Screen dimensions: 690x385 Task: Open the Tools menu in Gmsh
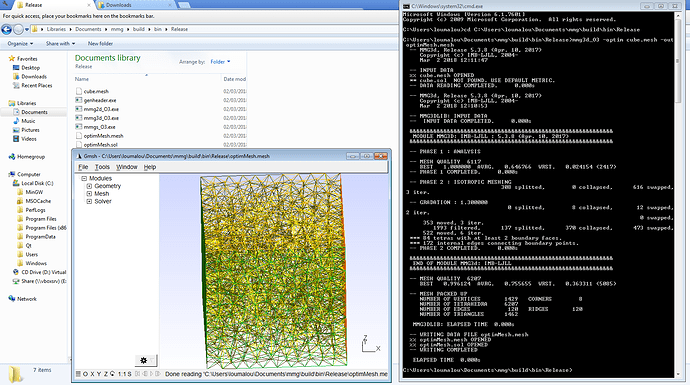coord(102,167)
